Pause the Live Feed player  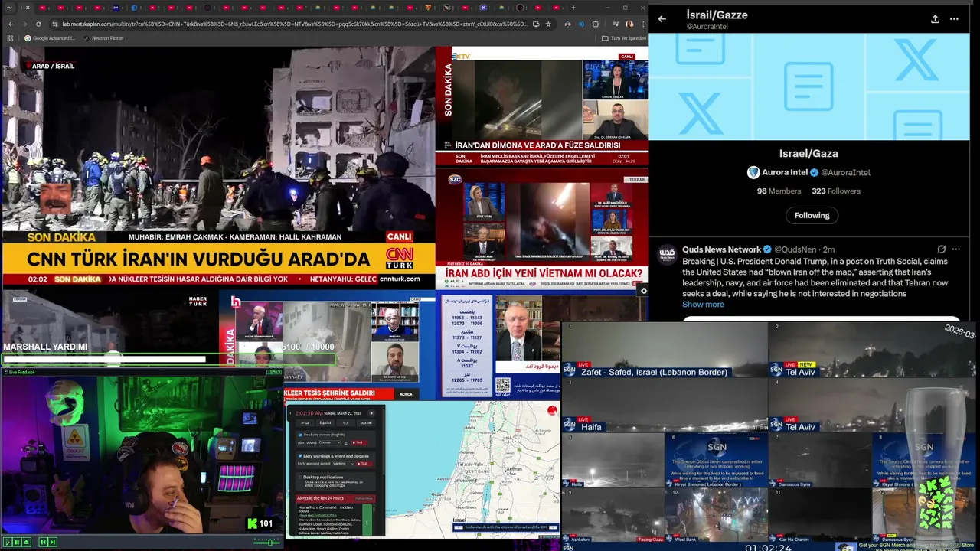(x=17, y=542)
